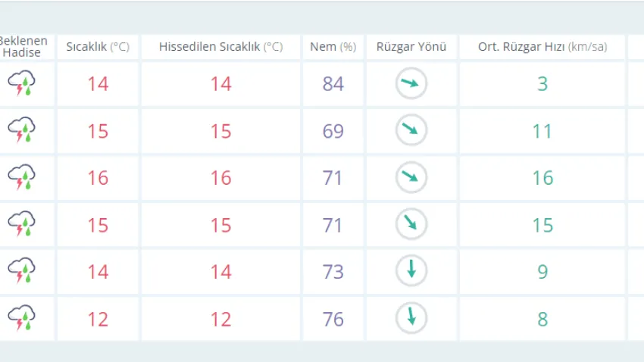Select the Nem (%) column header
The image size is (644, 362).
(333, 47)
